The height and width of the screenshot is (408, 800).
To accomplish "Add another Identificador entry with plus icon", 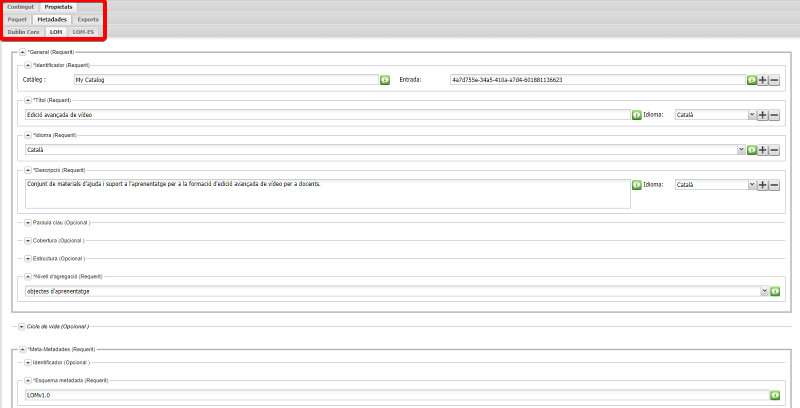I will [762, 79].
